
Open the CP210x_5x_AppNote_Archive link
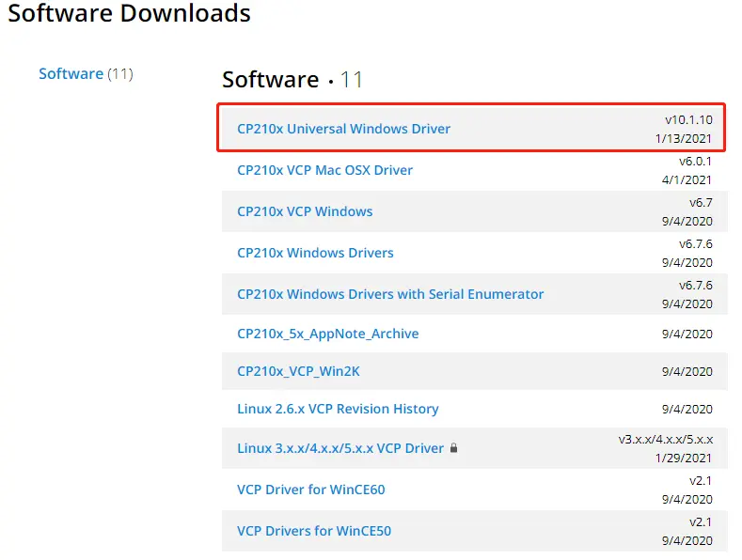point(327,334)
